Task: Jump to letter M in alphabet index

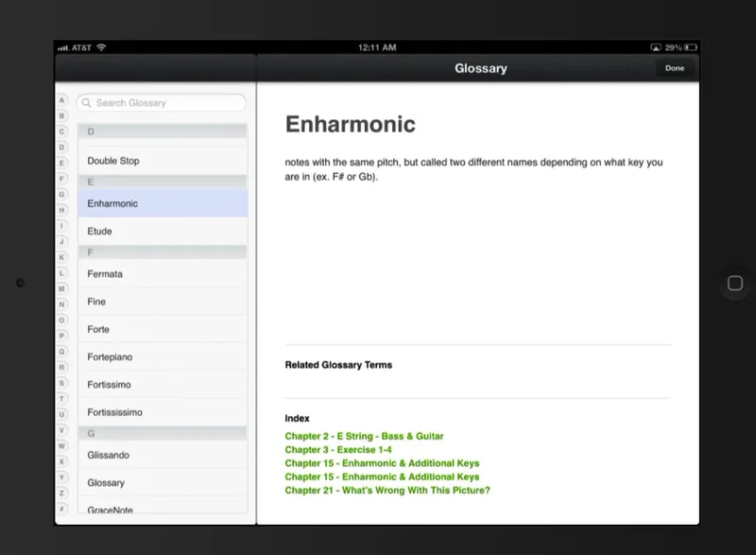Action: tap(61, 288)
